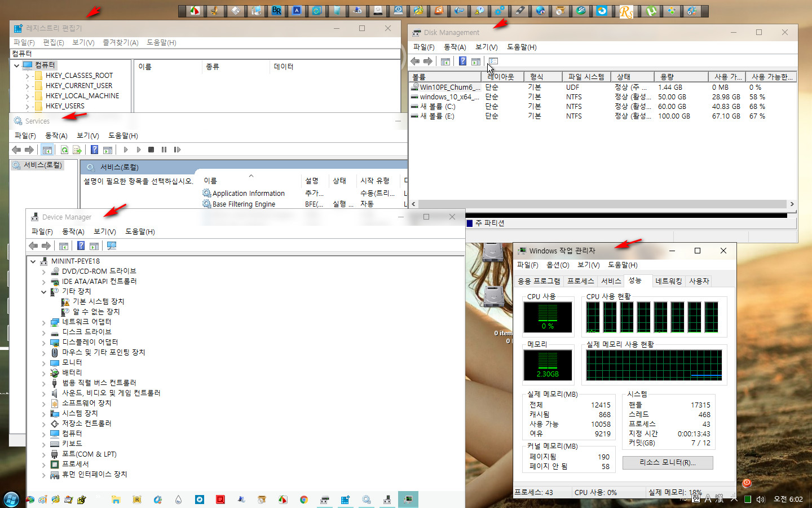Switch to 프로세스 tab in Task Manager
Screen dimensions: 812x508
[x=580, y=281]
